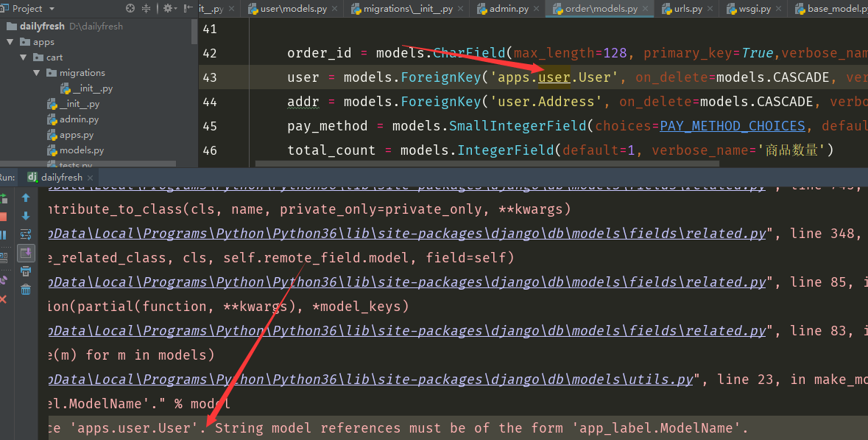The image size is (868, 440).
Task: Close the urls.py tab
Action: coord(710,9)
